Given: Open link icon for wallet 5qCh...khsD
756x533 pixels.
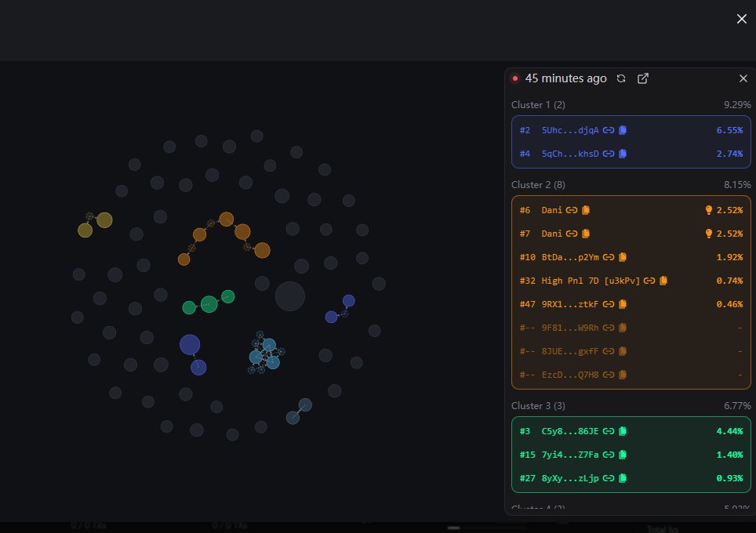Looking at the screenshot, I should (609, 154).
